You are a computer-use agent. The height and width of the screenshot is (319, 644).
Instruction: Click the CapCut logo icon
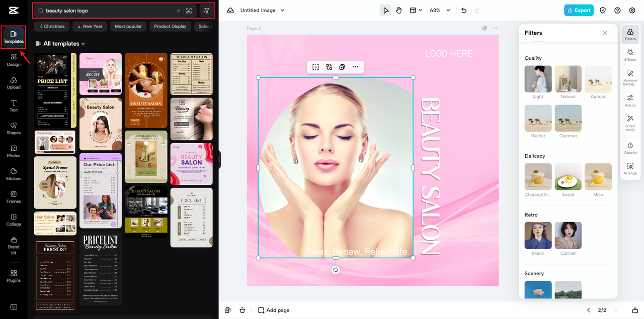pyautogui.click(x=14, y=11)
